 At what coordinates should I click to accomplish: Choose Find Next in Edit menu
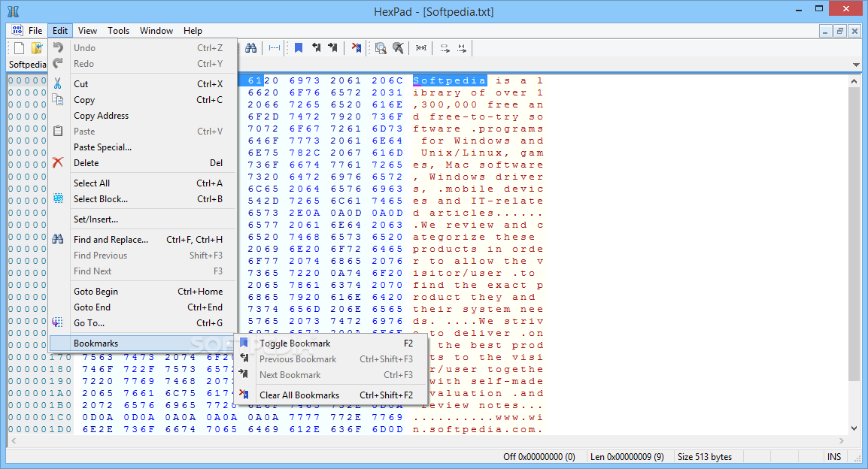tap(144, 271)
